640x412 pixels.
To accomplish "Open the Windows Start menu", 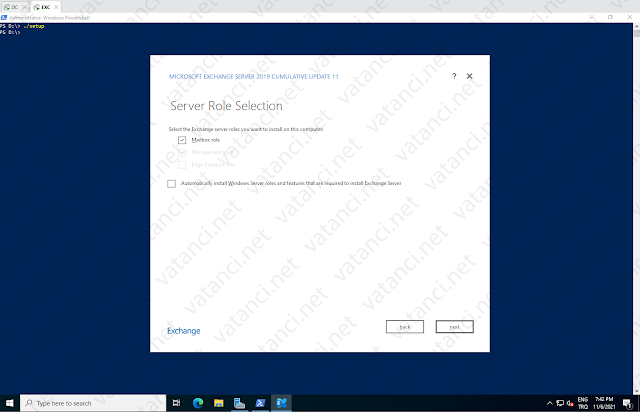I will coord(9,403).
